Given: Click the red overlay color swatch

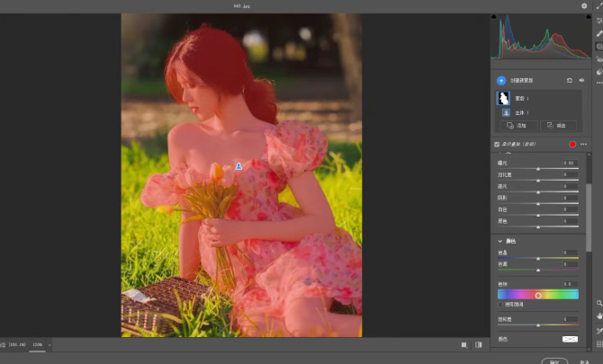Looking at the screenshot, I should 571,144.
